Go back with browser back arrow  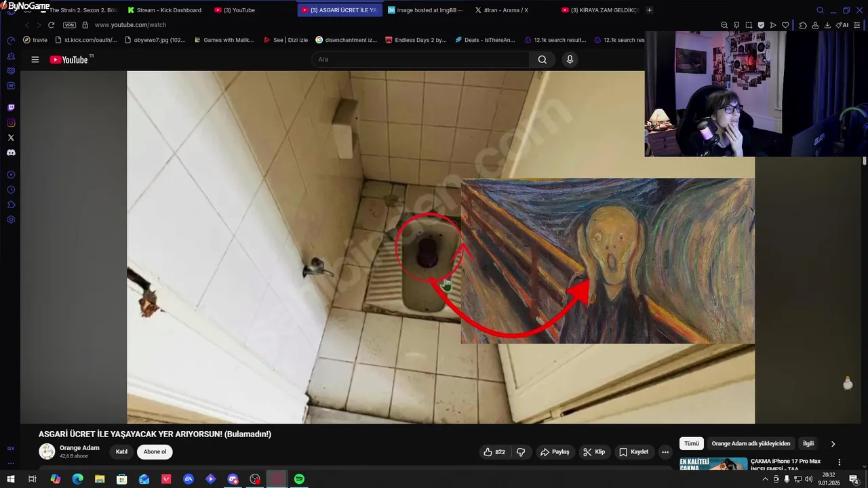(x=27, y=25)
